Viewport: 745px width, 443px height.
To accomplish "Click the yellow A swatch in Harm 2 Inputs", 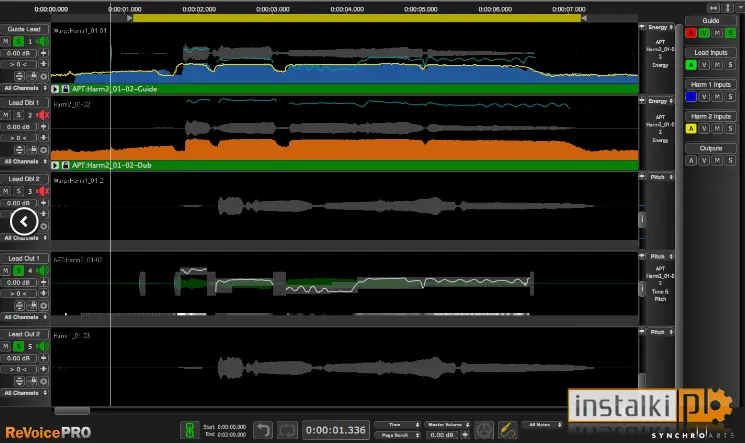I will click(x=691, y=128).
